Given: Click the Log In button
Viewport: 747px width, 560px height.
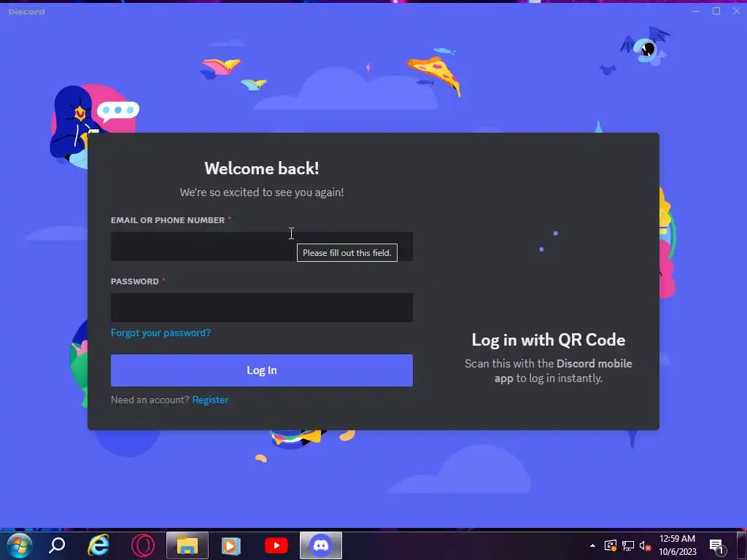Looking at the screenshot, I should tap(262, 370).
